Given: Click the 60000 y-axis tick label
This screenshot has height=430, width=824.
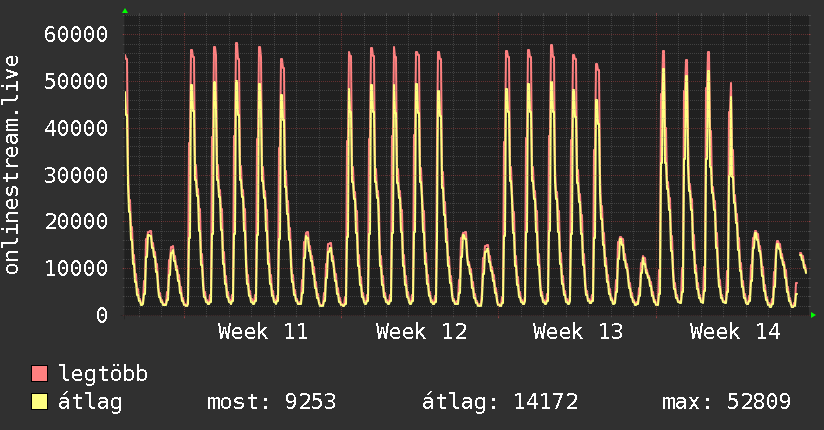Looking at the screenshot, I should pos(76,35).
